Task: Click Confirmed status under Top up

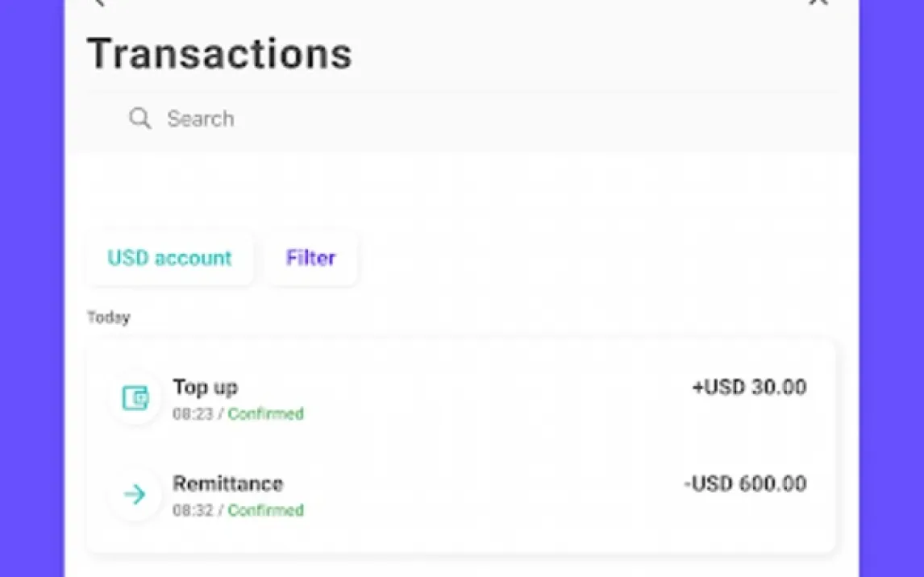Action: [265, 414]
